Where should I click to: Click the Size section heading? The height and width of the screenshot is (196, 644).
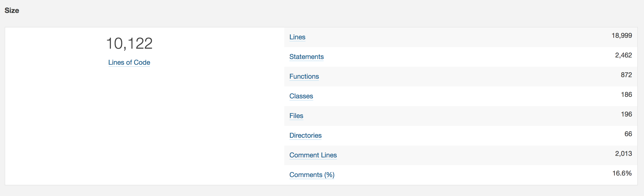(12, 10)
